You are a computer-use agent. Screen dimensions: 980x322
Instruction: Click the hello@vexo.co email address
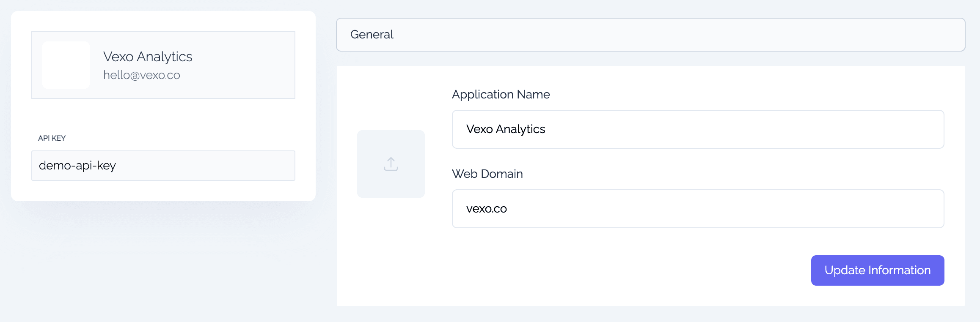pos(142,75)
